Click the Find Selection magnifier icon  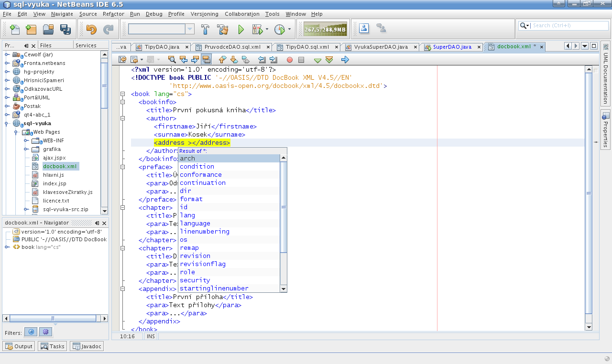tap(172, 60)
